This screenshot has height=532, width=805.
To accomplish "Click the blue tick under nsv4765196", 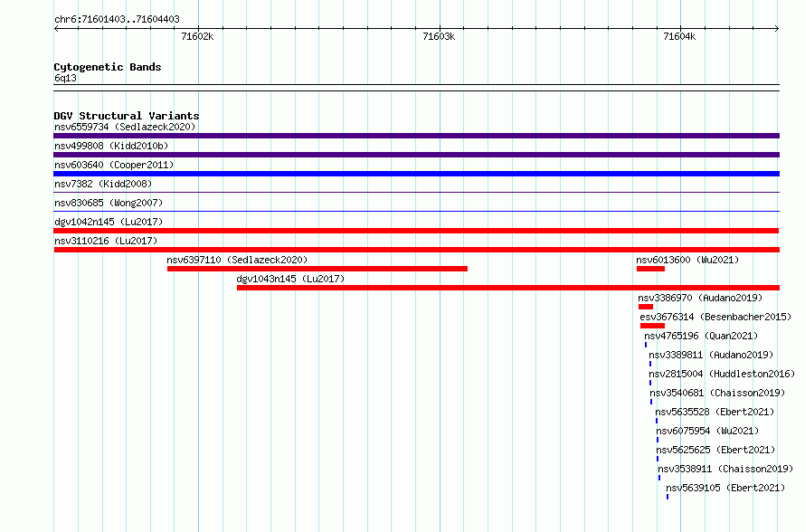I will pos(646,345).
